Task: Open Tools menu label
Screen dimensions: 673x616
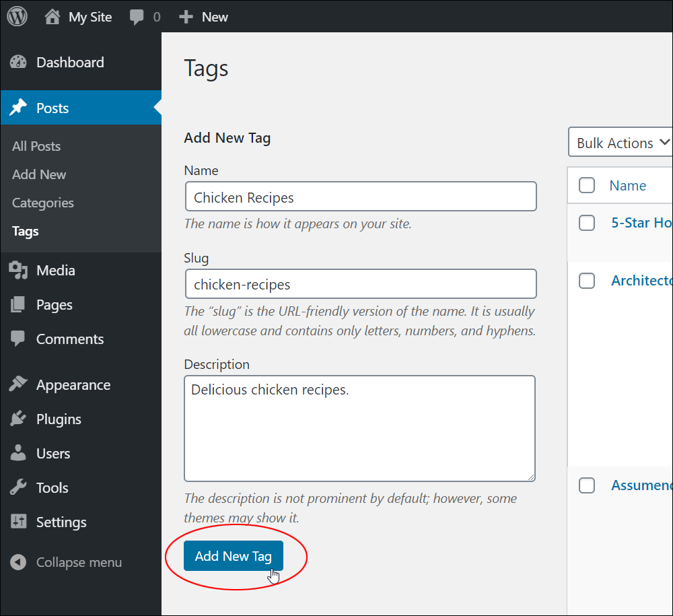Action: click(52, 487)
